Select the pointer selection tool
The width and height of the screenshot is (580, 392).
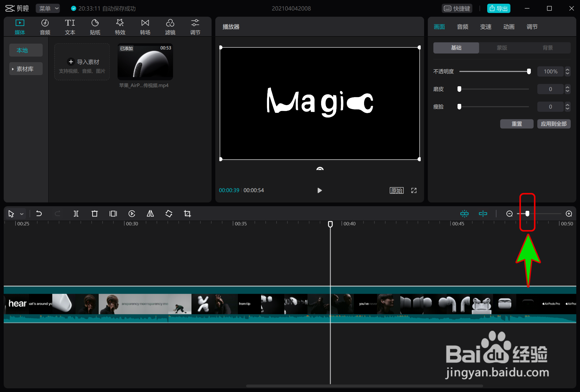(x=11, y=214)
